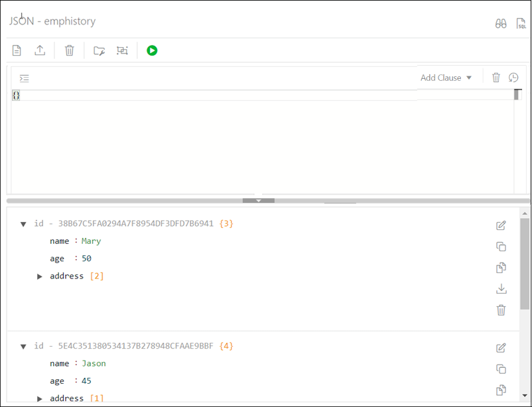
Task: Click the clone icon for Mary document
Action: click(x=501, y=247)
